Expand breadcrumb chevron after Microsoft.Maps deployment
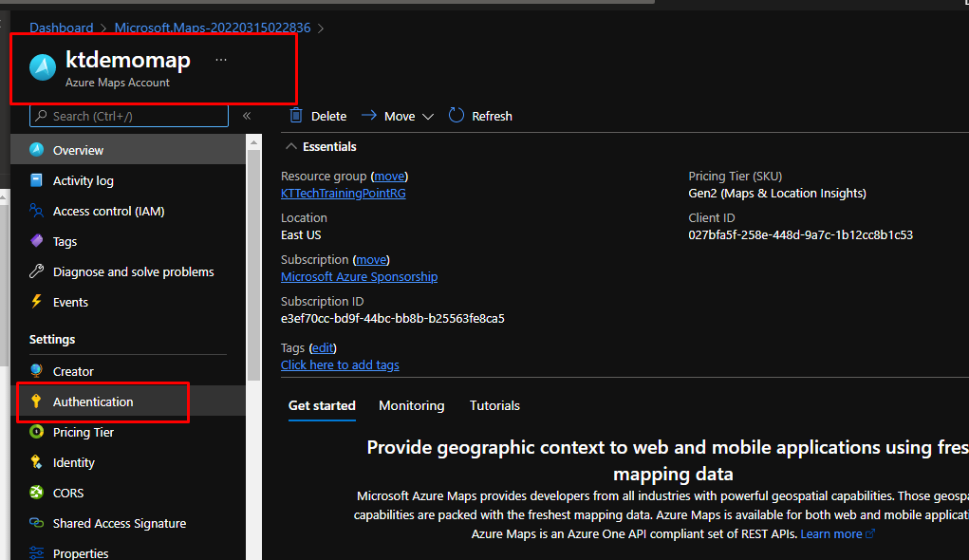The image size is (969, 560). tap(321, 28)
